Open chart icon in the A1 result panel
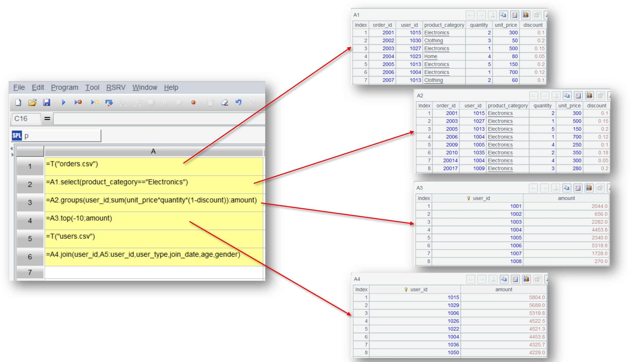Screen dimensions: 644x362 [526, 15]
